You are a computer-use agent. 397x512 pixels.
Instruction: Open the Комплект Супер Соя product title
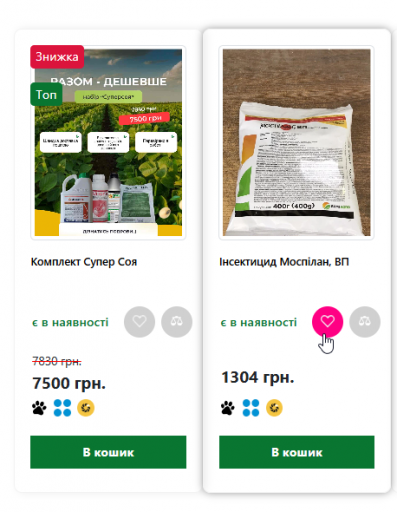coord(84,262)
